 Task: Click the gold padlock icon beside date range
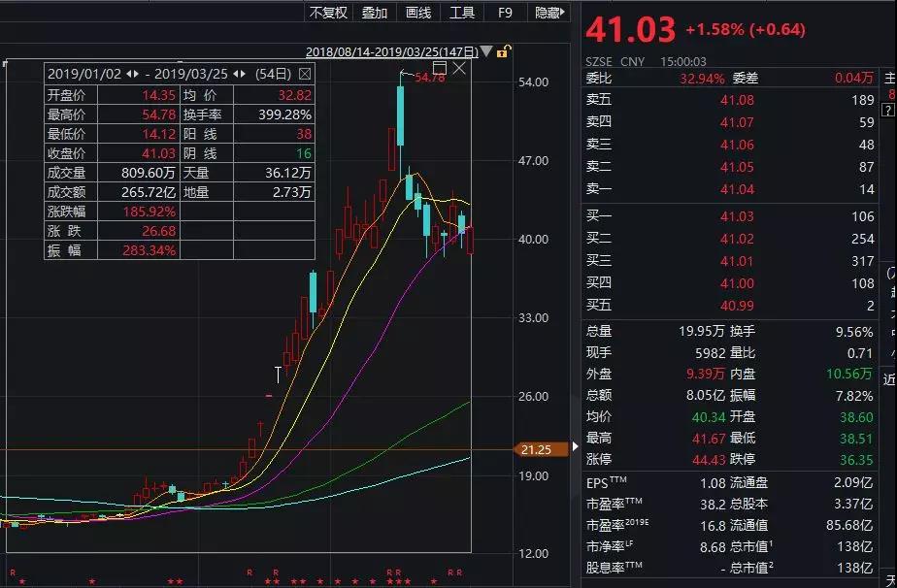tap(502, 52)
